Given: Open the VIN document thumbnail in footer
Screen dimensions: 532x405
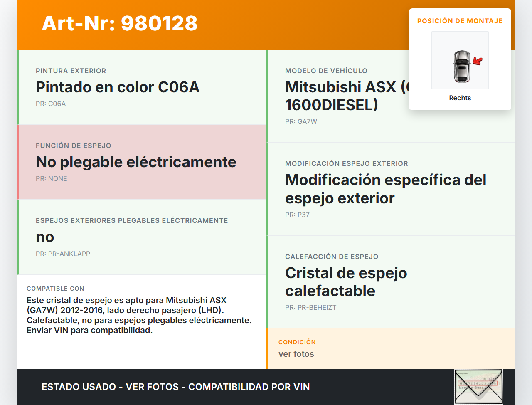Looking at the screenshot, I should coord(478,386).
